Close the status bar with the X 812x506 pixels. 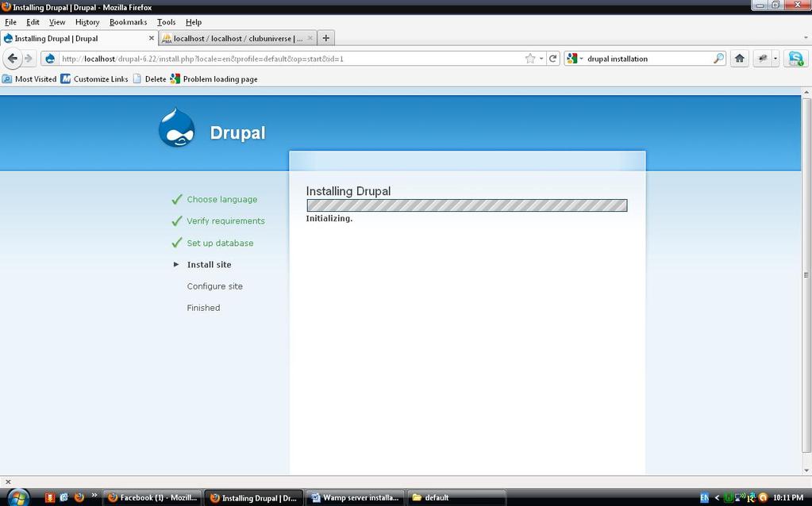point(8,481)
